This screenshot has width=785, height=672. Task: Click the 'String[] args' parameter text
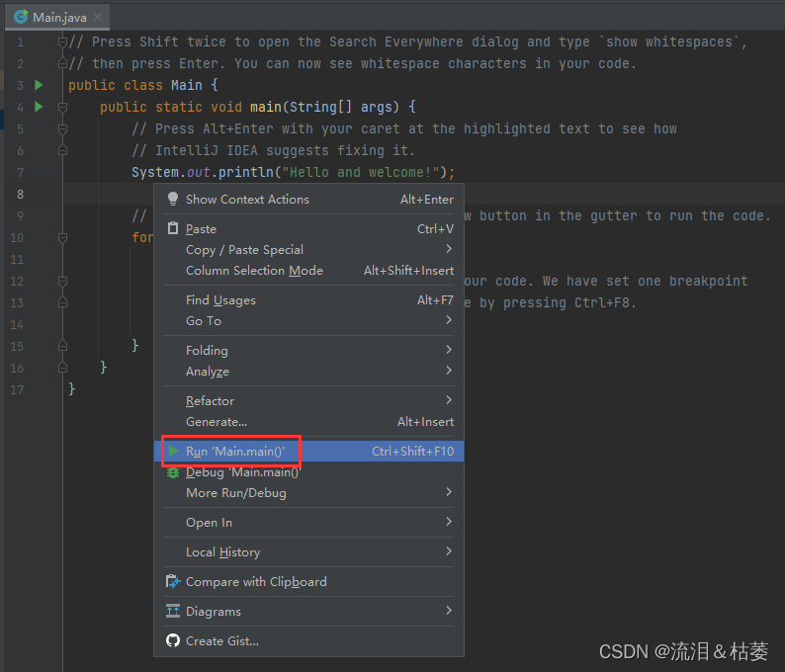[344, 107]
